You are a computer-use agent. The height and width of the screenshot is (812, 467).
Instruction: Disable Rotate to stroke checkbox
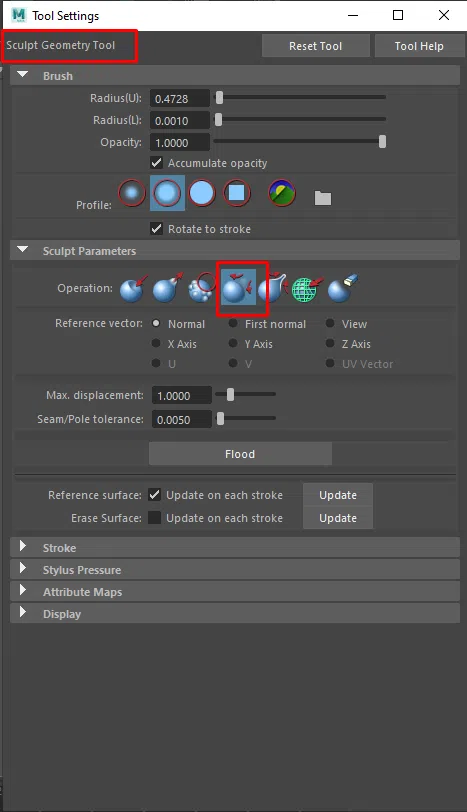point(156,228)
